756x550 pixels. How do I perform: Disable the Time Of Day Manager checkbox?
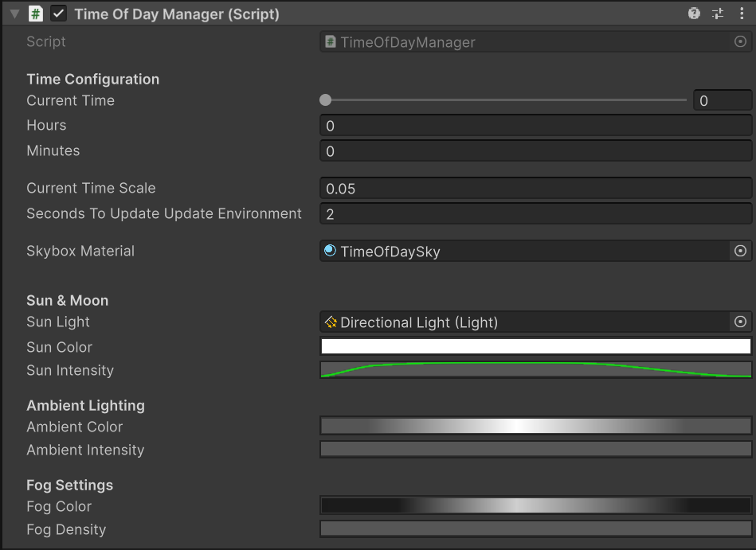58,14
